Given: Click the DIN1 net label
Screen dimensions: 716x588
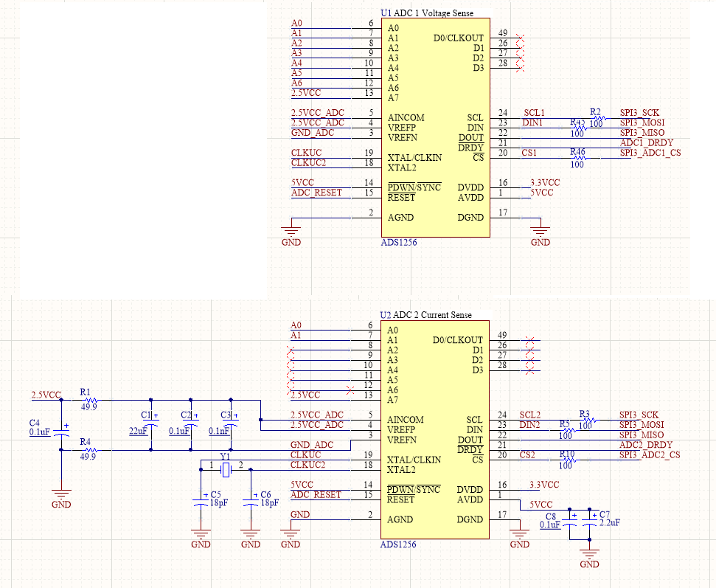Looking at the screenshot, I should pos(532,122).
